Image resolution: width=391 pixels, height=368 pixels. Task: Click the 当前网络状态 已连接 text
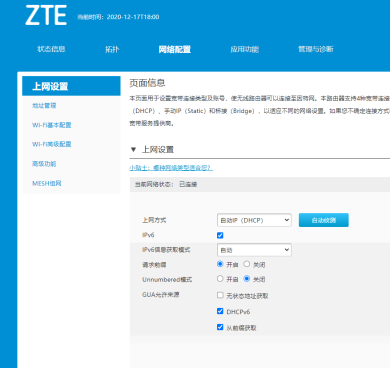coord(166,184)
